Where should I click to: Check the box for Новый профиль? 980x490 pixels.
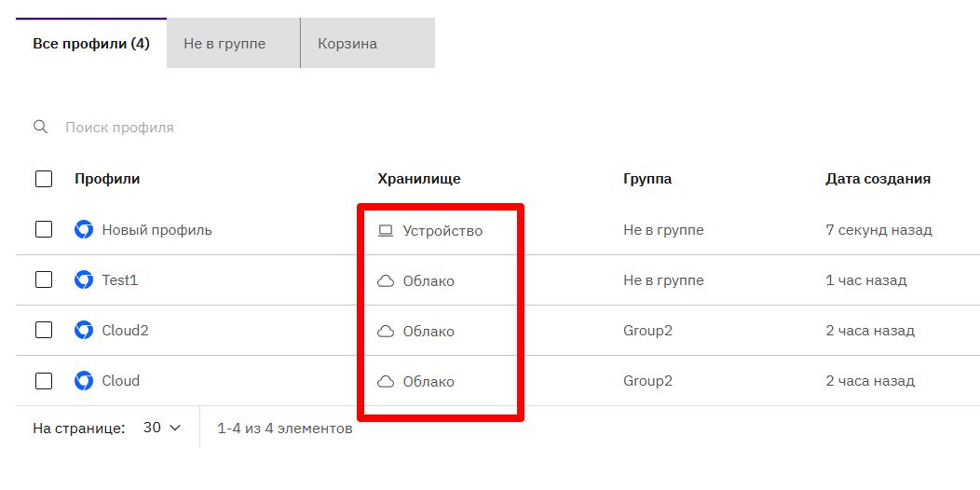44,229
